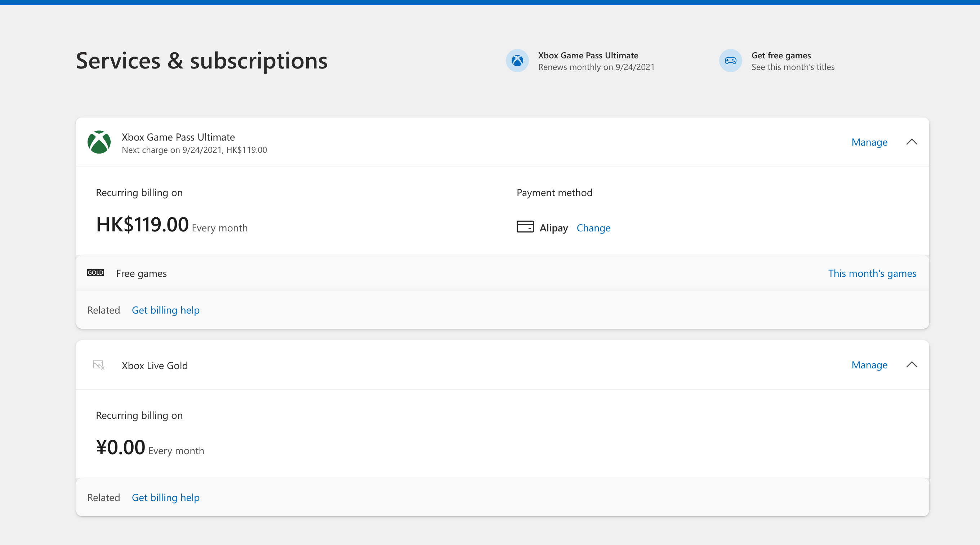This screenshot has height=545, width=980.
Task: Open This month's games link
Action: (872, 273)
